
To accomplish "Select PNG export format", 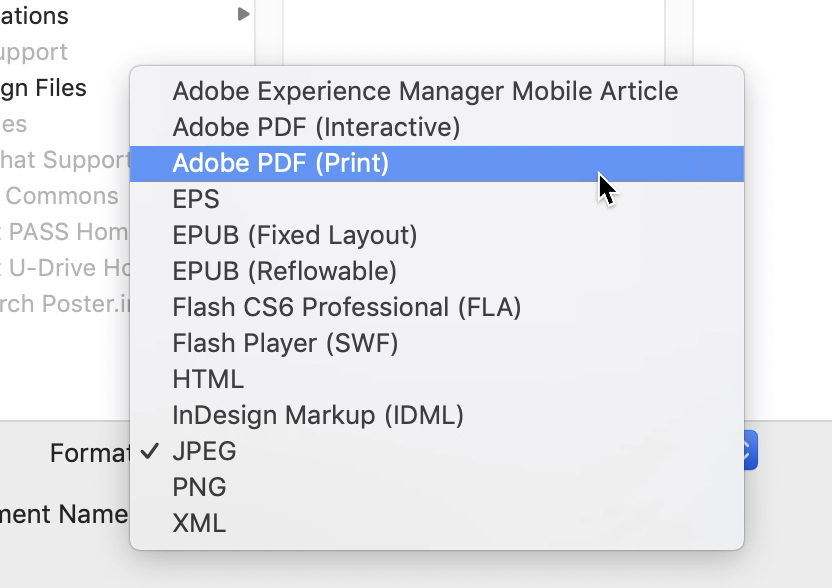I will pos(437,487).
